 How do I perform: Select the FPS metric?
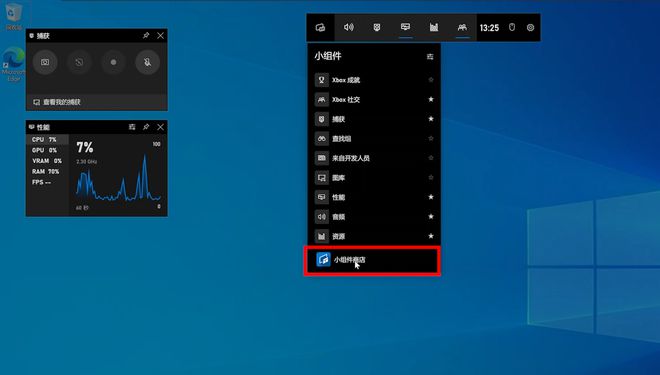click(48, 182)
